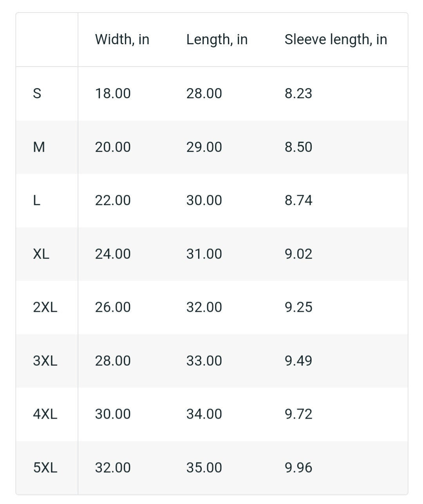Viewport: 423px width, 504px height.
Task: Select the 5XL size row label
Action: 45,468
